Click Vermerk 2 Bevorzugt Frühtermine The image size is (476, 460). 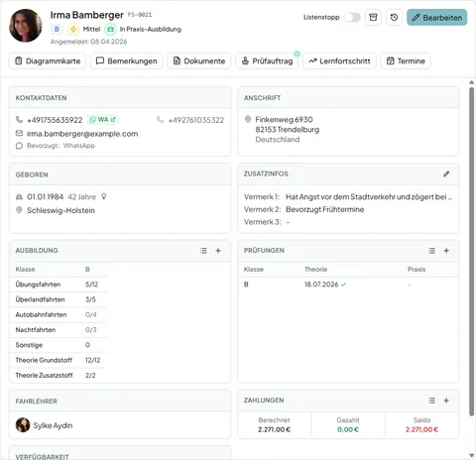(324, 209)
